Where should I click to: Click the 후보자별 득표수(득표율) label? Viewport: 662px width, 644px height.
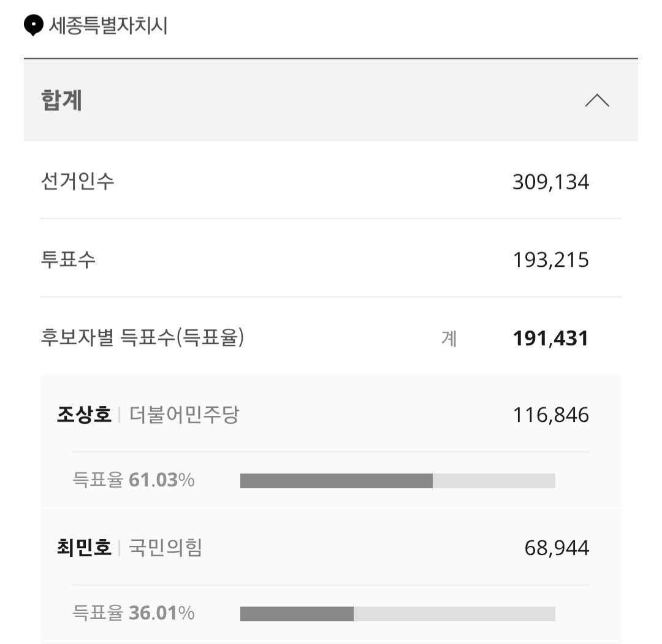(142, 337)
